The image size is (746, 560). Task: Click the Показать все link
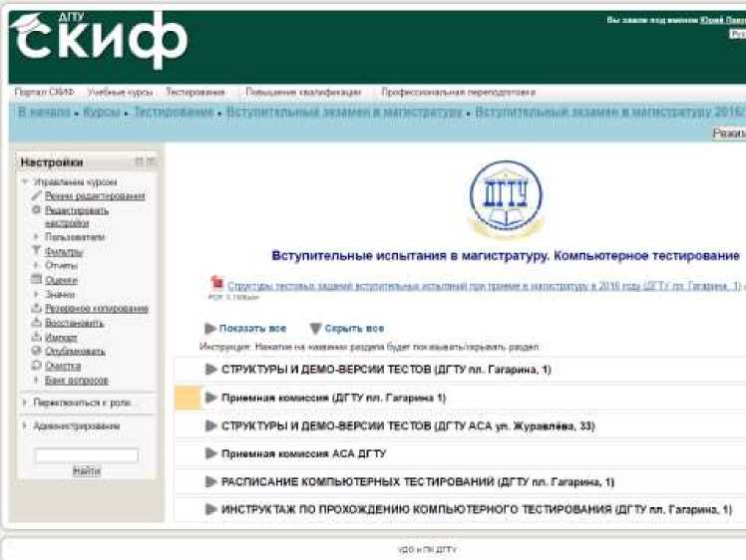pos(252,328)
